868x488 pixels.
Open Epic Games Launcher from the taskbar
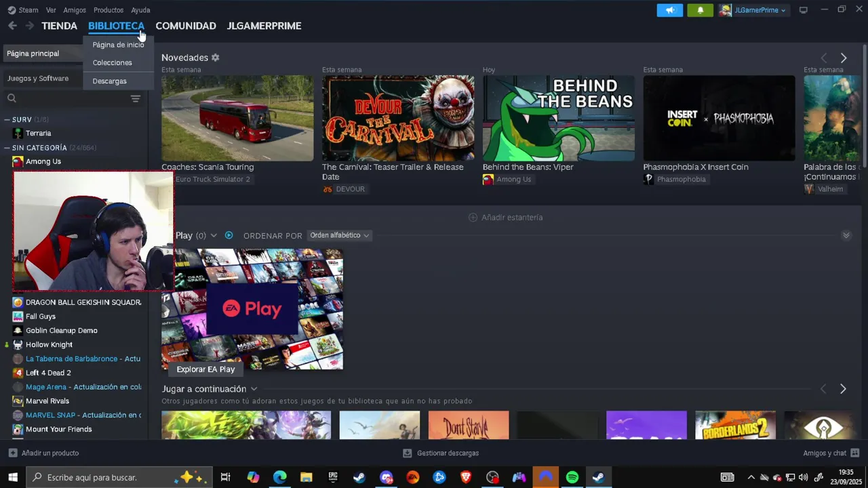click(x=333, y=477)
